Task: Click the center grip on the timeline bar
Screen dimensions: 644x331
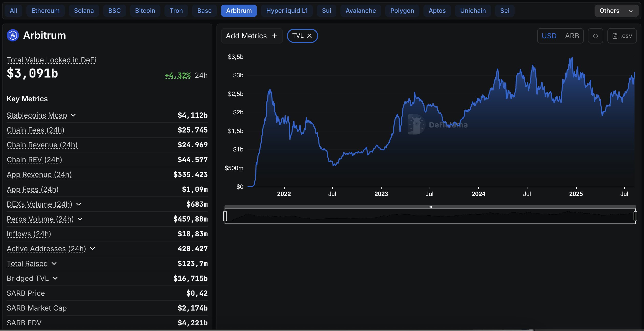Action: [430, 207]
